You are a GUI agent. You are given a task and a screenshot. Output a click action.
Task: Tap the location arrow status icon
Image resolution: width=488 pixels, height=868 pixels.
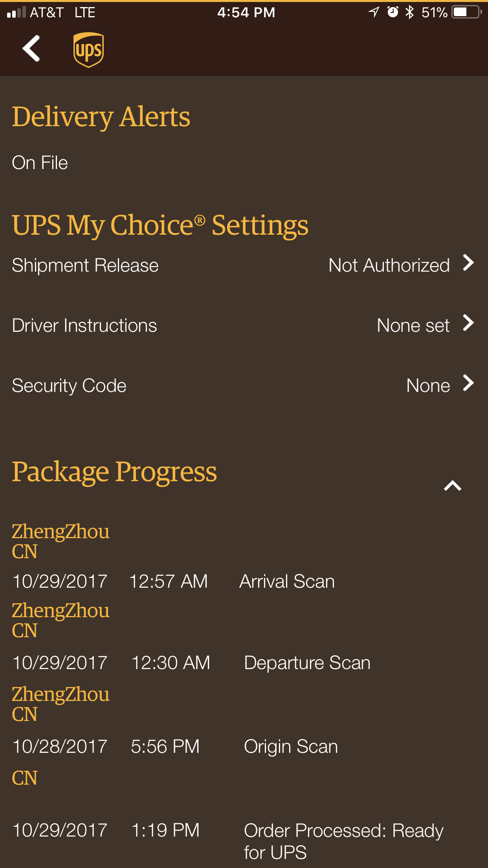point(374,12)
